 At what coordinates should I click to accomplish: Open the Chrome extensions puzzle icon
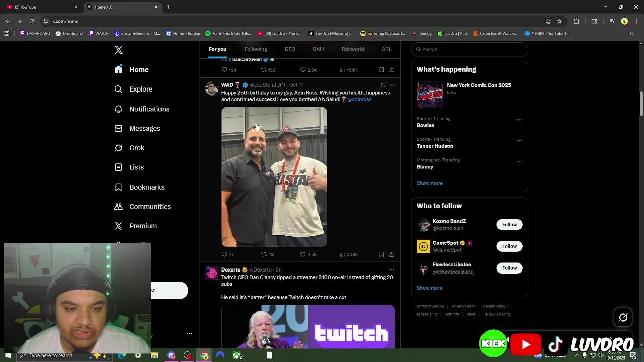coord(577,21)
